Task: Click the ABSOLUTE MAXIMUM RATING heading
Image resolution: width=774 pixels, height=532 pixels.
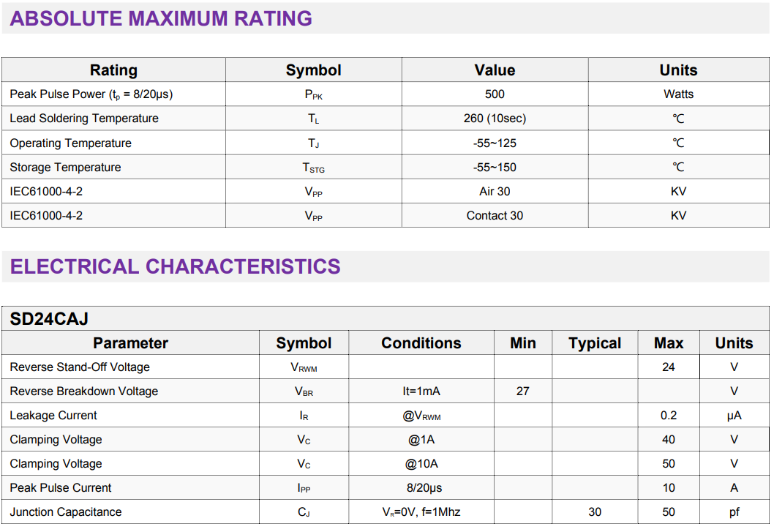Action: pos(161,18)
